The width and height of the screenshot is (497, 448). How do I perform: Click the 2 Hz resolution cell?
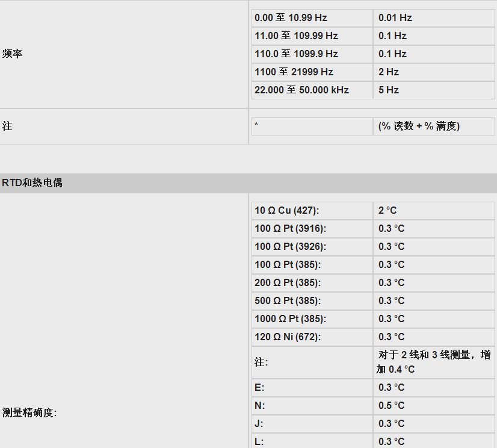point(389,72)
